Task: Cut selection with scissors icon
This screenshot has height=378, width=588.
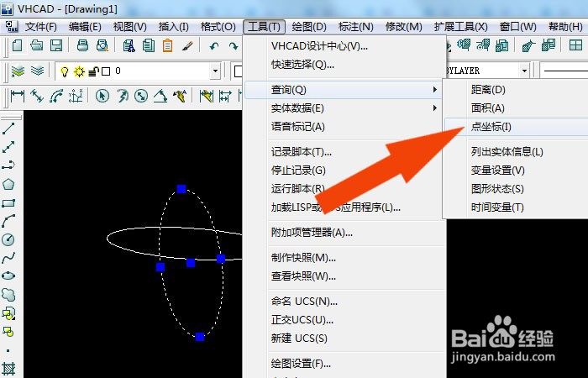Action: [129, 45]
